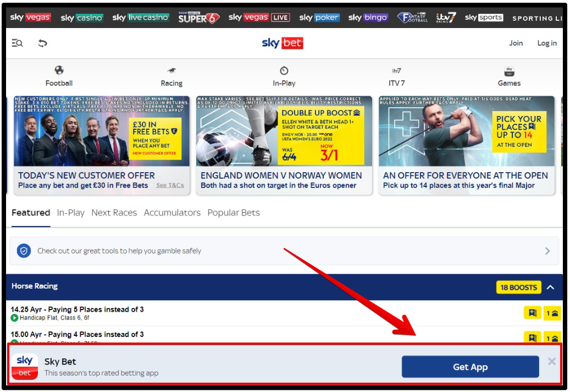Open the Football section icon
570x392 pixels.
(x=59, y=70)
